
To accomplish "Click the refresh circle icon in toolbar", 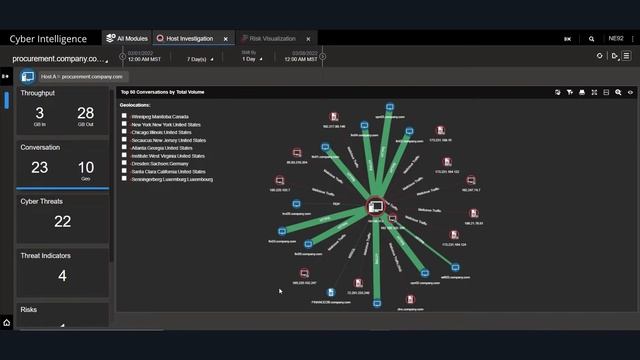I will (599, 56).
